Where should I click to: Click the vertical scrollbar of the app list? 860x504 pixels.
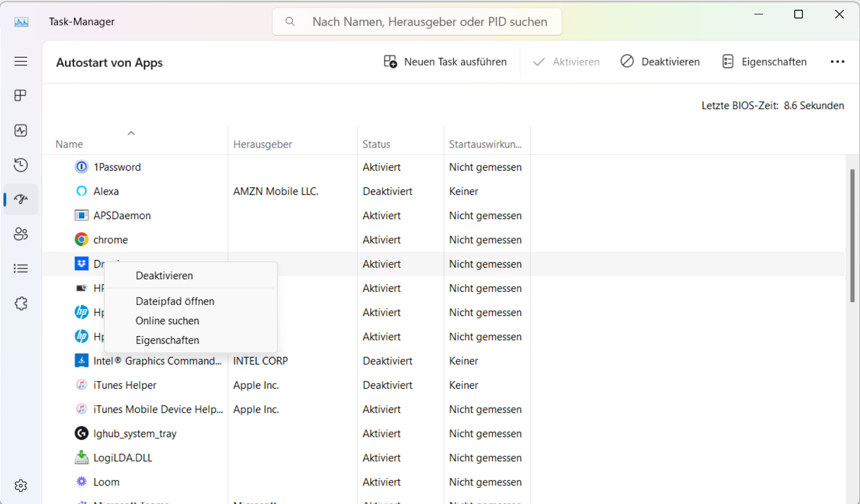(x=853, y=235)
